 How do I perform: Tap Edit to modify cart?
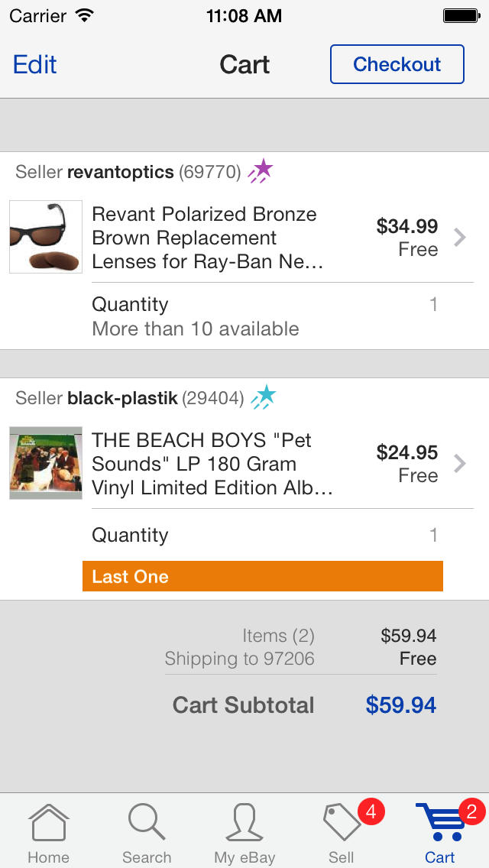click(35, 64)
